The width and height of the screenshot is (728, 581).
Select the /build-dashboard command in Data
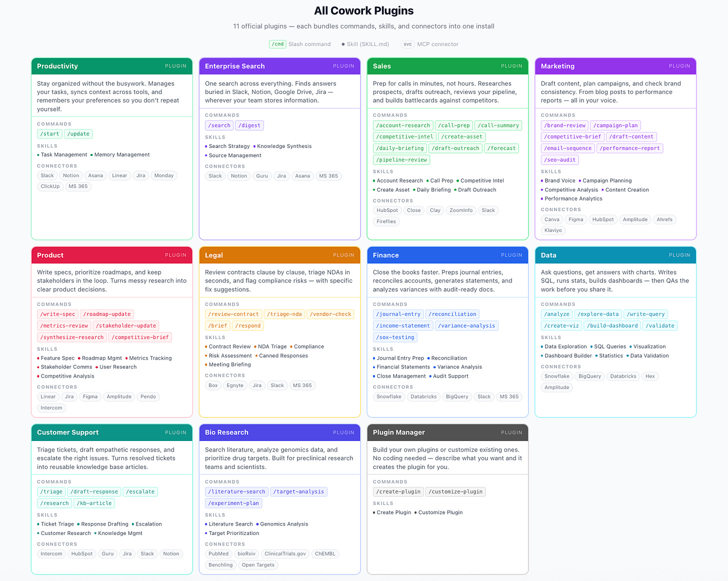point(612,325)
